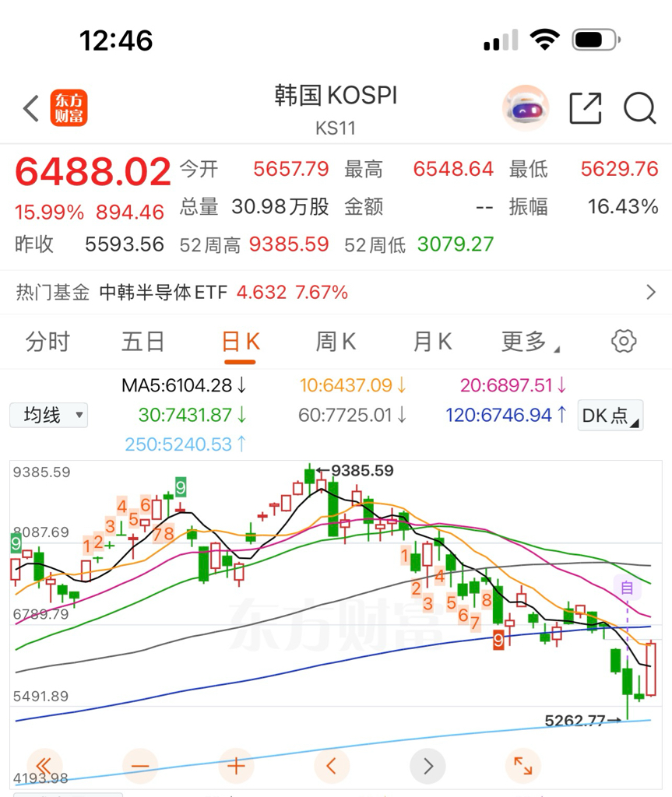Switch to the 分时 tab
Screen dimensions: 672x797
47,342
